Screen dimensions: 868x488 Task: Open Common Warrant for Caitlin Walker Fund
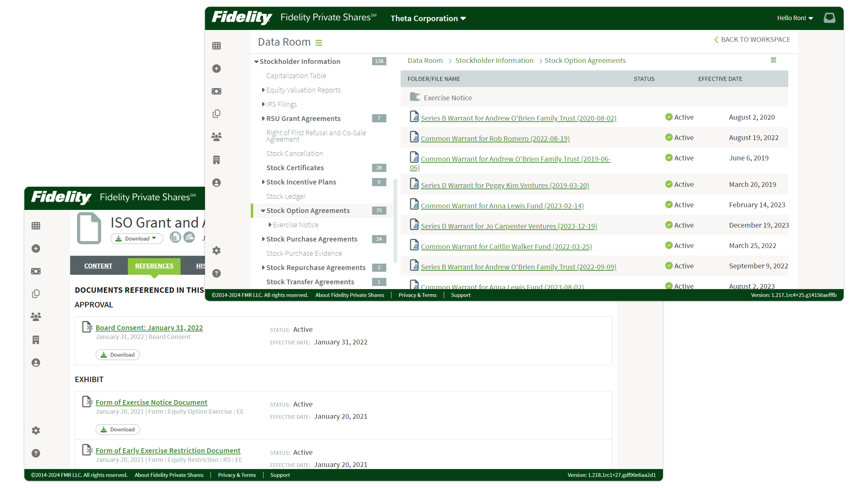pos(506,246)
